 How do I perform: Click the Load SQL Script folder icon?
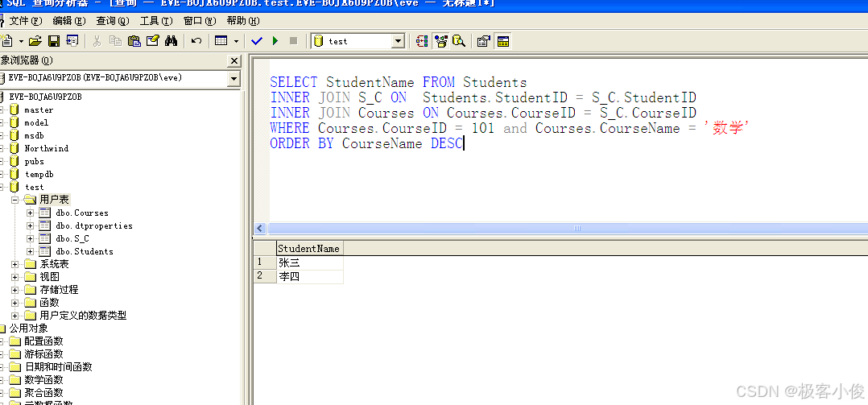click(35, 41)
